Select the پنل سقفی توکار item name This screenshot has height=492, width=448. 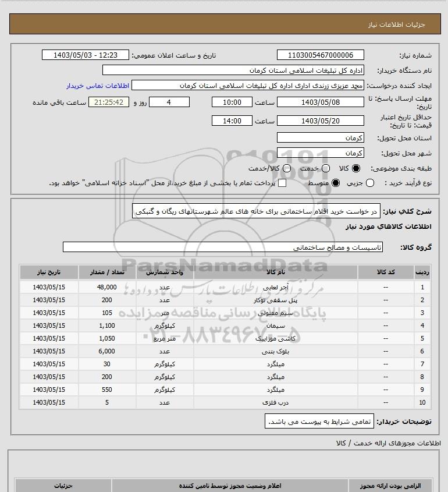tap(276, 300)
